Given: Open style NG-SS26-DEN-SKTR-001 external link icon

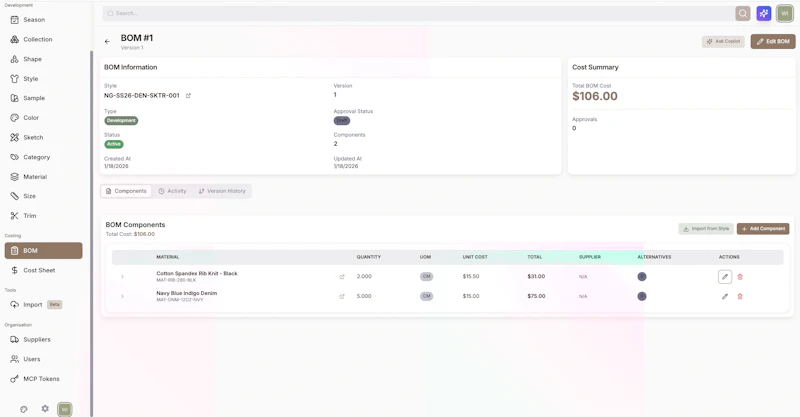Looking at the screenshot, I should [188, 95].
